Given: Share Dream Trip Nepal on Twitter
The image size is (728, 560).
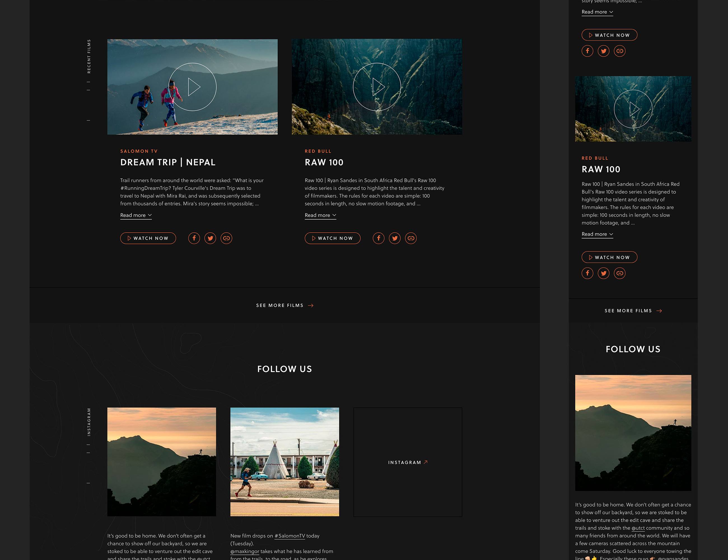Looking at the screenshot, I should tap(210, 238).
